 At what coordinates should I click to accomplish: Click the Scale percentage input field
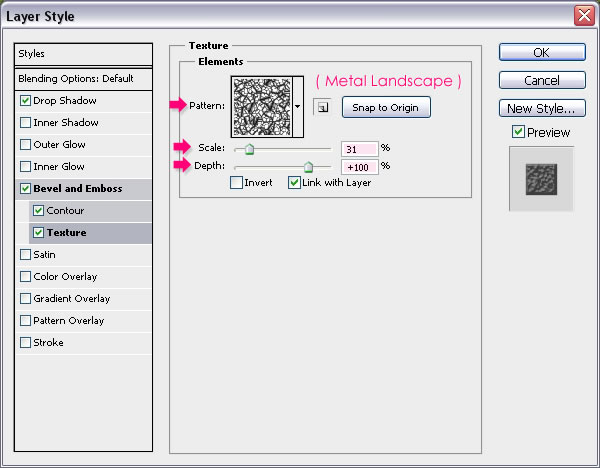359,149
